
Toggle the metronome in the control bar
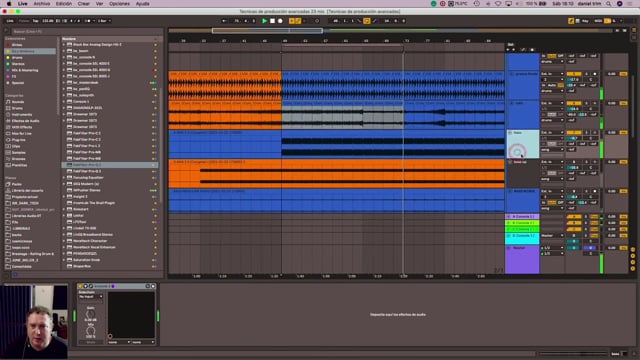[88, 21]
